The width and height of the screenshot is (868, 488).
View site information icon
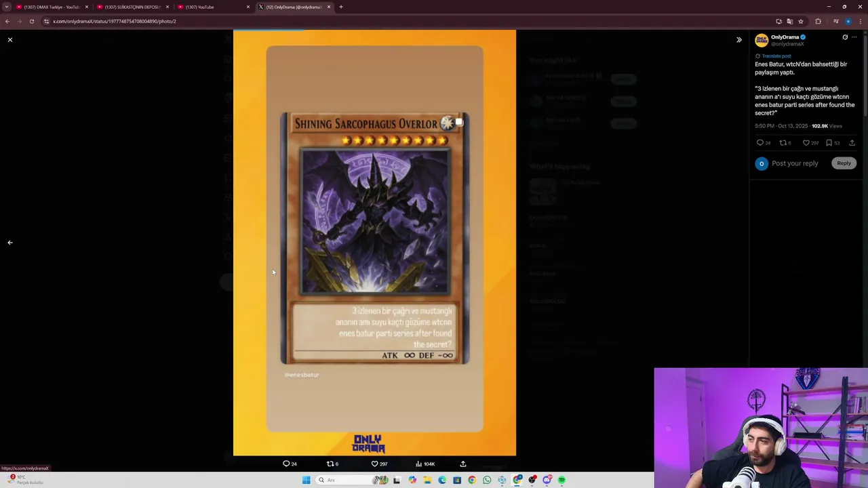click(46, 21)
